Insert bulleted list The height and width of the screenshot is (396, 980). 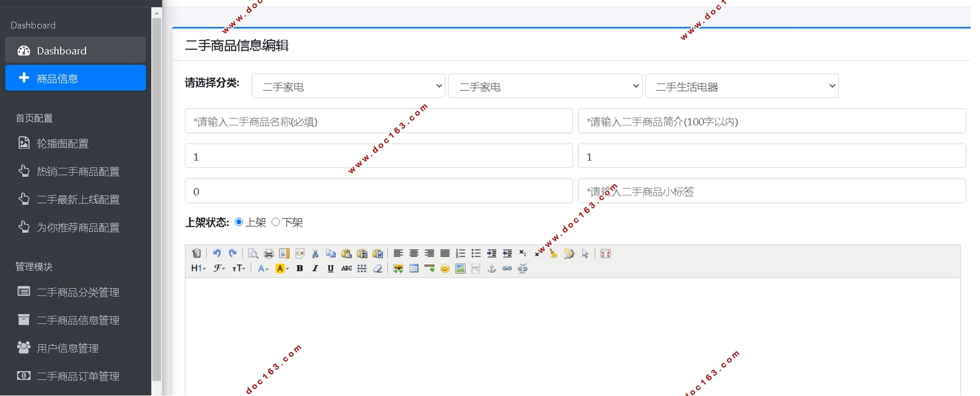point(476,253)
